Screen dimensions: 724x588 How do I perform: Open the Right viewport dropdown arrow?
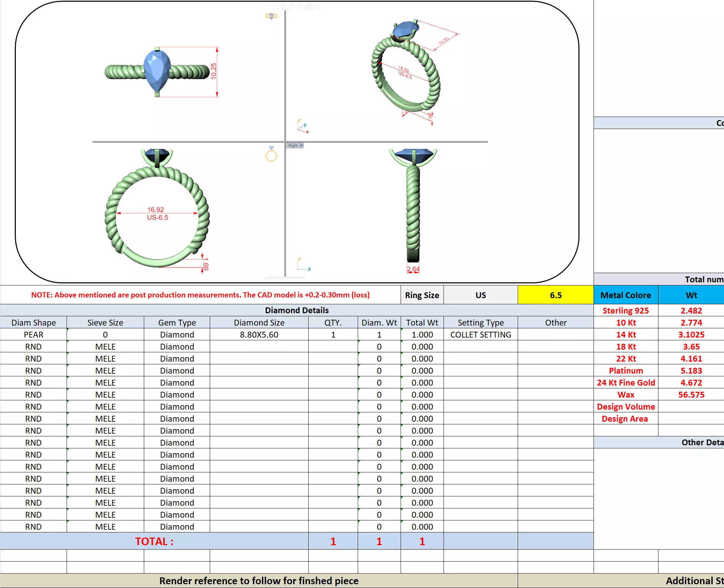point(302,145)
